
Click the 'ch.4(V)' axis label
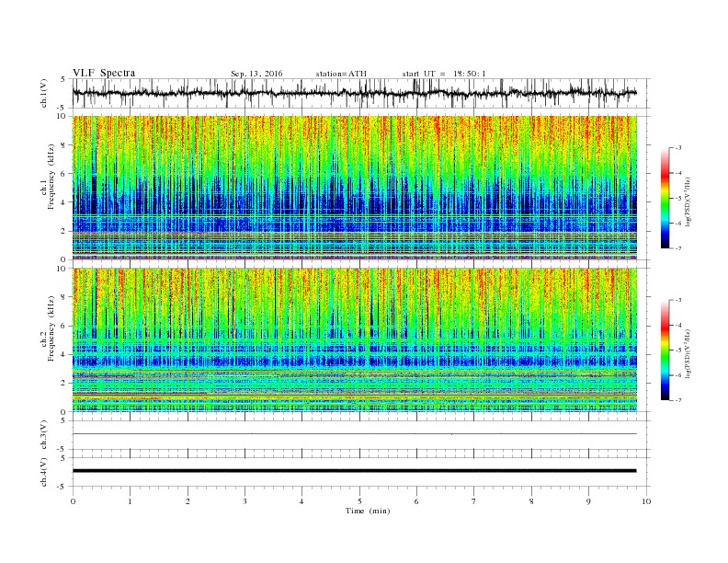click(44, 472)
